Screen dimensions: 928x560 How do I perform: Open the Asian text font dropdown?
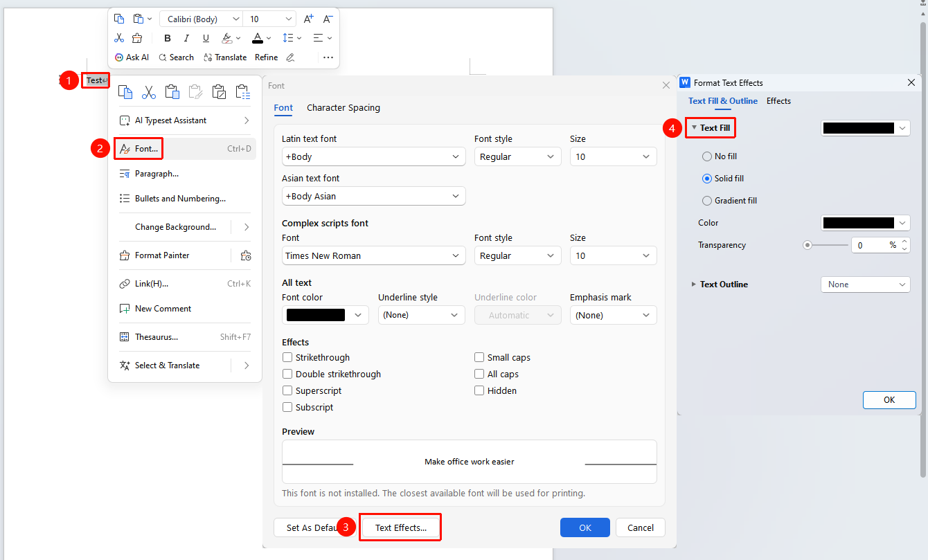373,197
